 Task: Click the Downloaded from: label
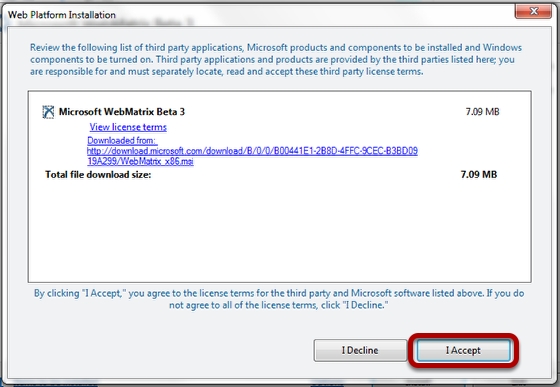[x=121, y=140]
